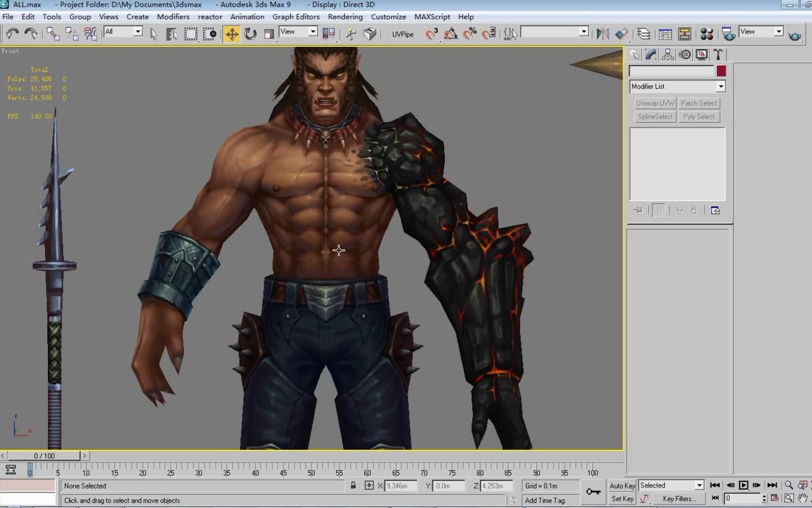Image resolution: width=812 pixels, height=508 pixels.
Task: Expand the Modifier List dropdown
Action: point(721,86)
